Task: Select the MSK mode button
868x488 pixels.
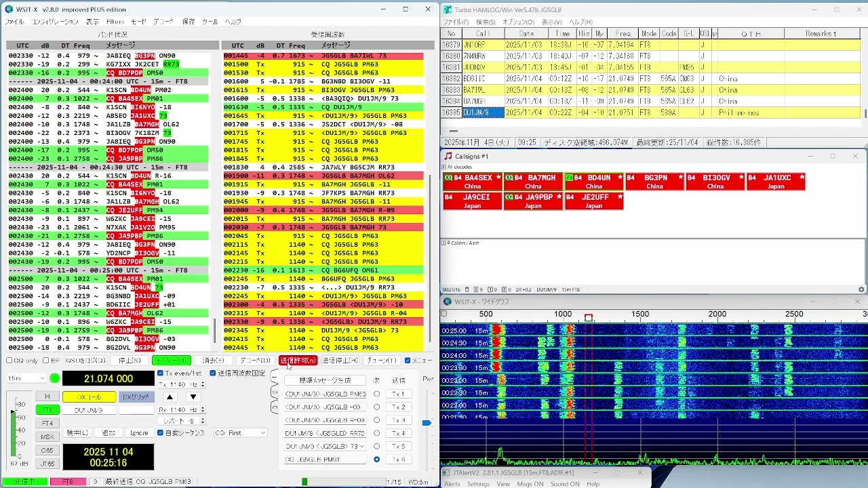Action: 47,436
